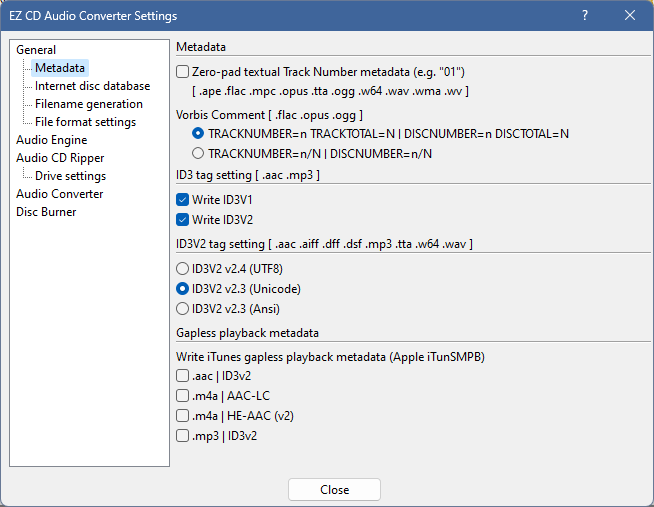Open Filename generation settings page

(x=88, y=104)
